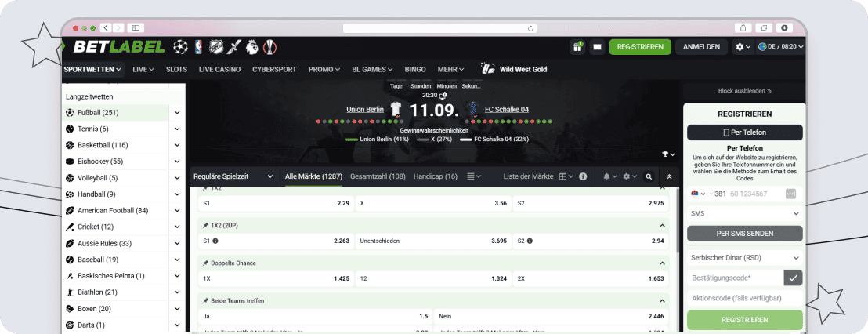The width and height of the screenshot is (868, 334).
Task: Switch to the Gesamtzahl (108) tab
Action: pyautogui.click(x=378, y=176)
